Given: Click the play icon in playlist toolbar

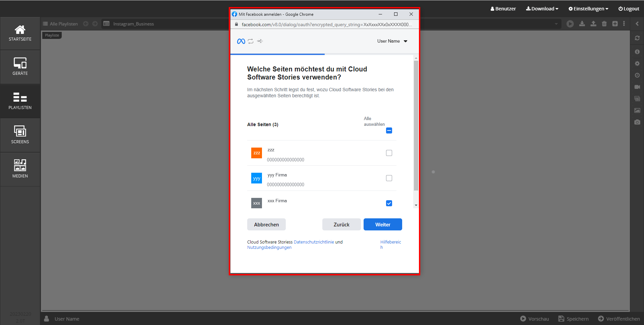Looking at the screenshot, I should click(x=570, y=24).
